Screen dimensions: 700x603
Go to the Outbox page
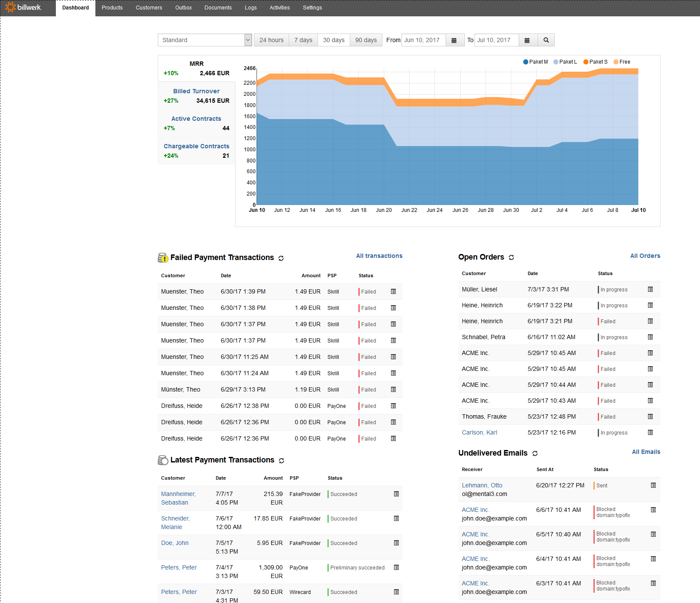tap(183, 8)
